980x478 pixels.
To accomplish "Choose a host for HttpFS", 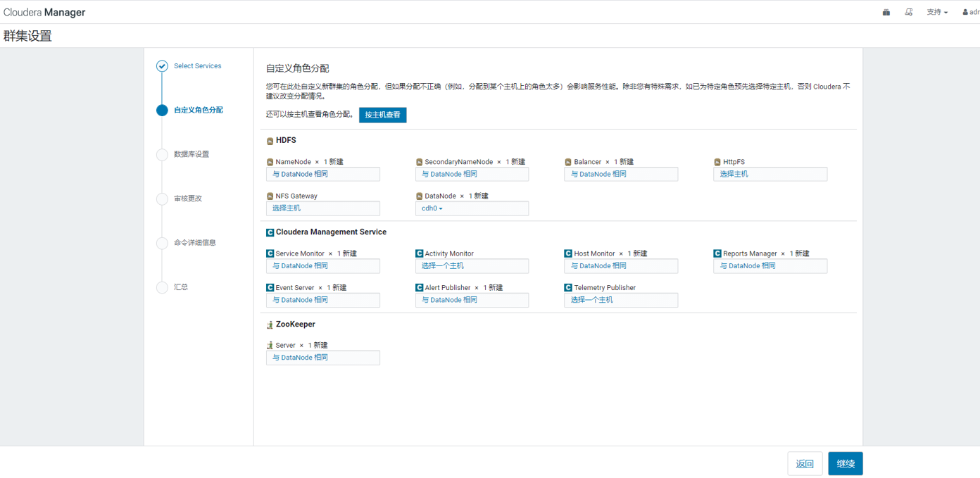I will 770,174.
